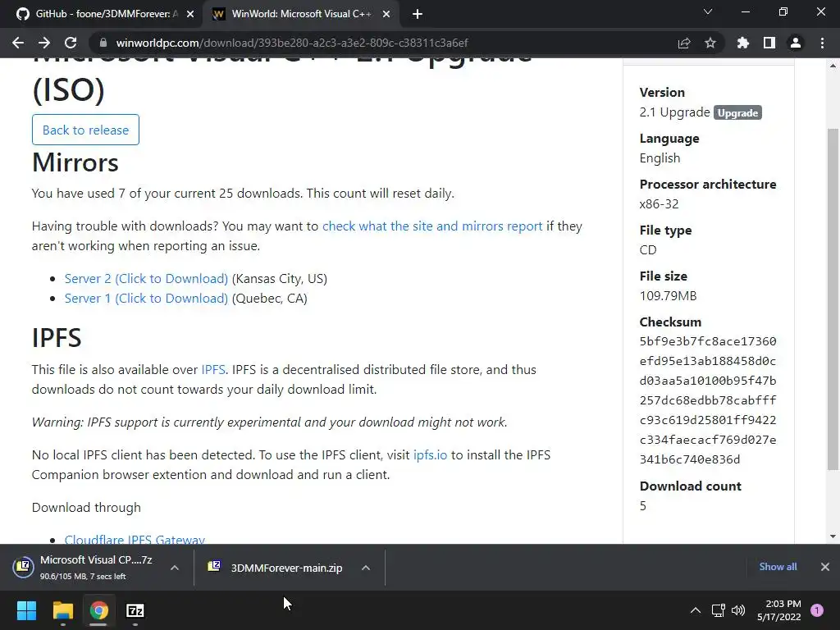This screenshot has width=840, height=630.
Task: Open a new tab with the plus button
Action: click(418, 15)
